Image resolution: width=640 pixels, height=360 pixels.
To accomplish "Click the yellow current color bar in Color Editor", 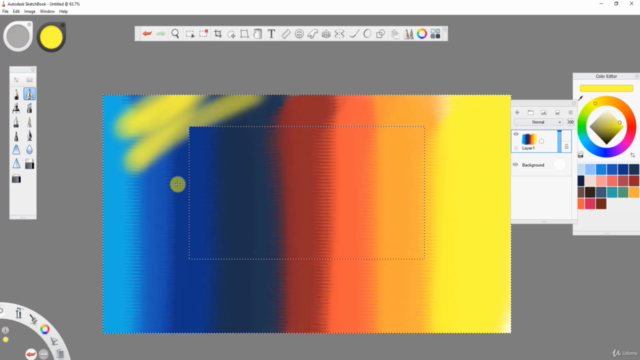I will click(x=606, y=88).
